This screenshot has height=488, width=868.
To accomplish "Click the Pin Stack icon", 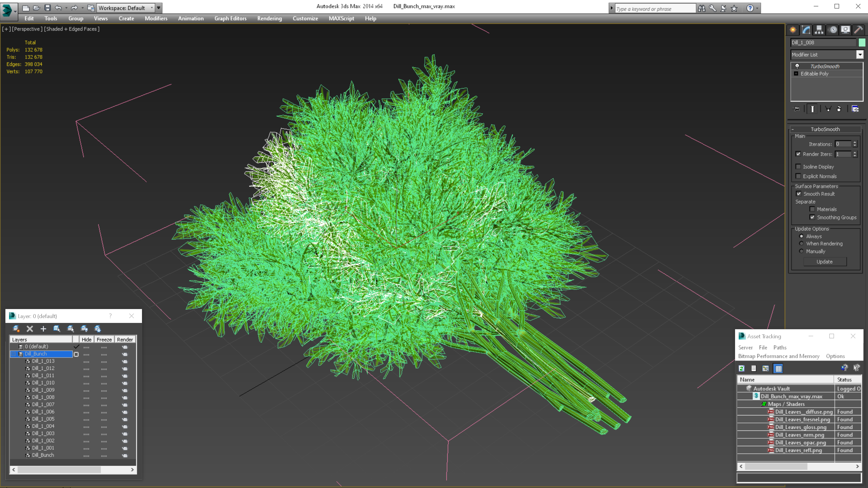I will click(796, 109).
